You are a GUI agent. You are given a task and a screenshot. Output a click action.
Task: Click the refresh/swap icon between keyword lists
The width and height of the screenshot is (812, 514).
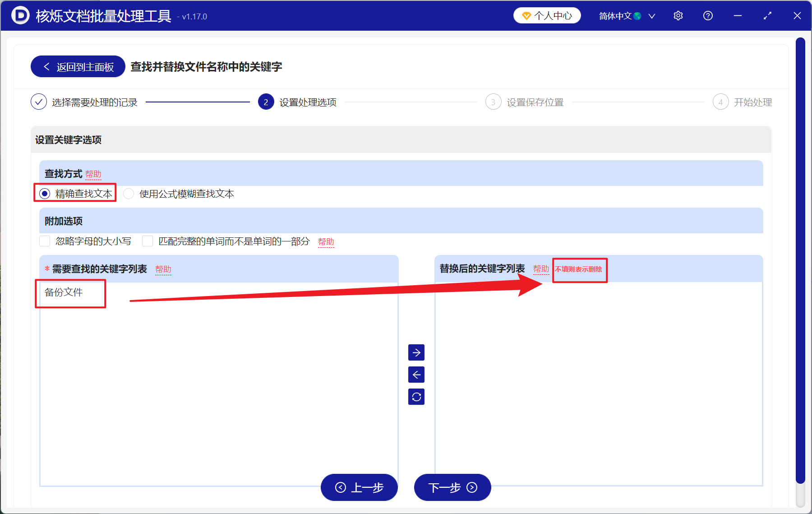point(416,397)
